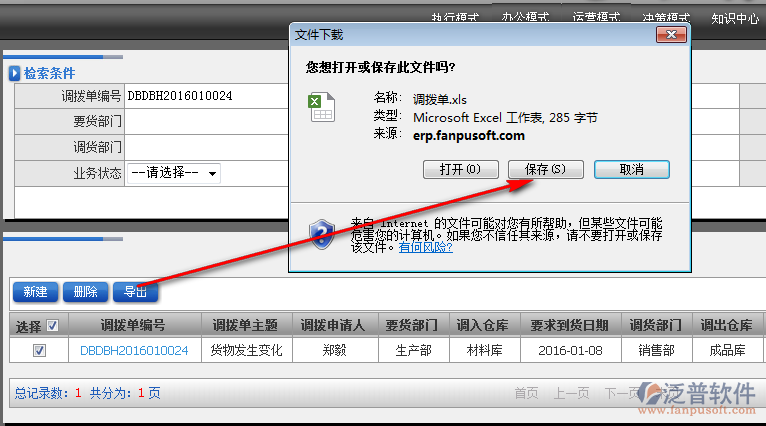Click the 调货部门 search field
766x426 pixels.
point(207,147)
